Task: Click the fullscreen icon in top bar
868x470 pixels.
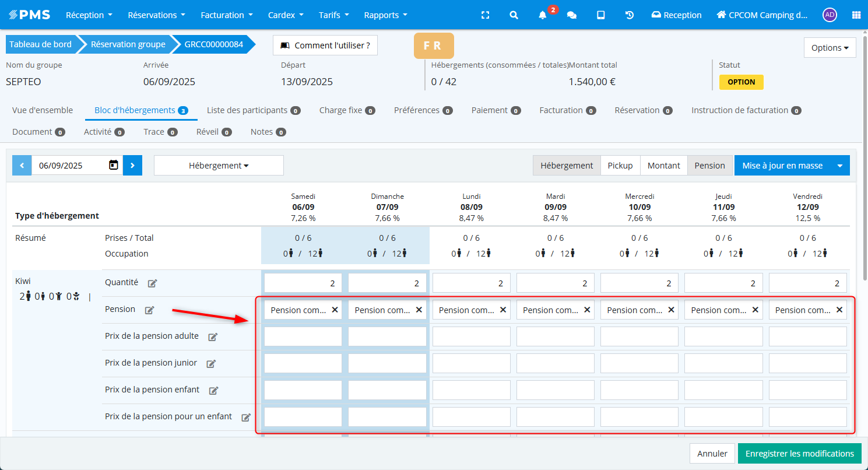Action: pyautogui.click(x=485, y=15)
